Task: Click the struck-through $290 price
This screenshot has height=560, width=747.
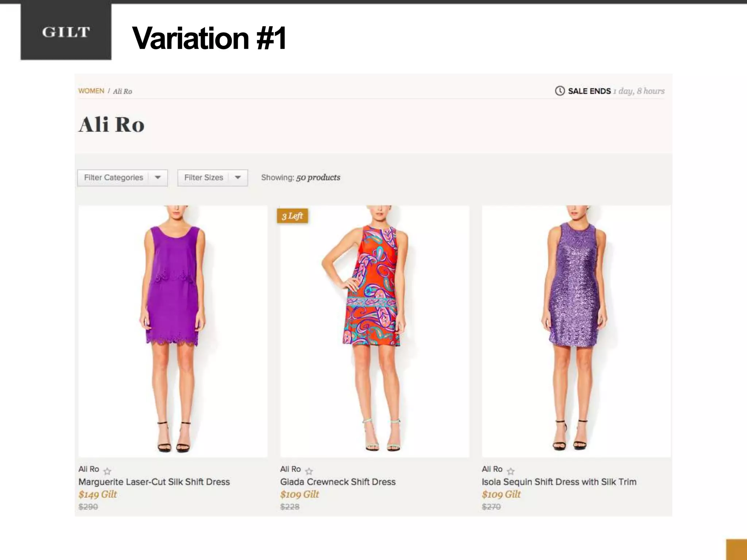Action: point(88,507)
